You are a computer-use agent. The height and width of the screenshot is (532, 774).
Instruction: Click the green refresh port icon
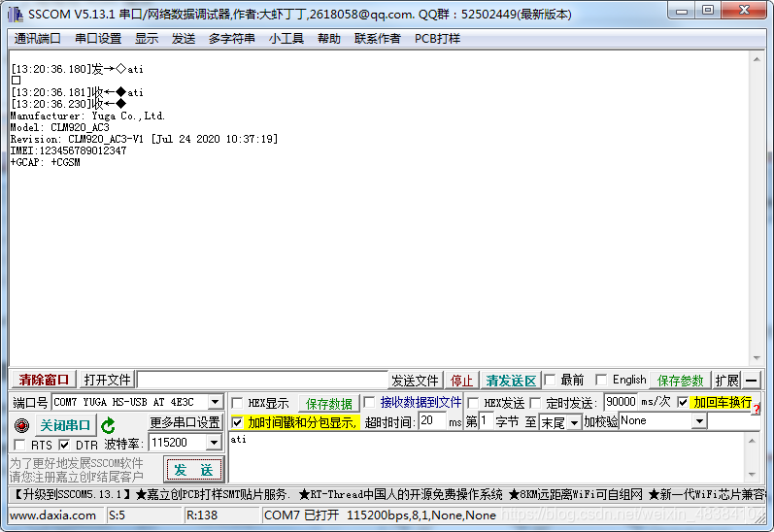click(108, 425)
